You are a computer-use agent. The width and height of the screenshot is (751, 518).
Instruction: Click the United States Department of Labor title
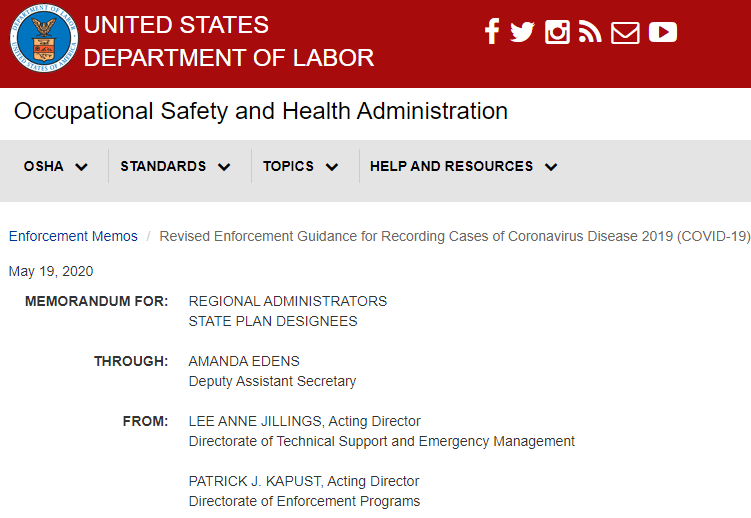point(228,41)
